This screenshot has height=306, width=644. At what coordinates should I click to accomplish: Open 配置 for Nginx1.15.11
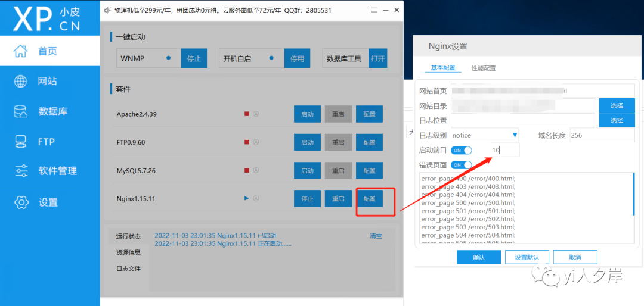pyautogui.click(x=369, y=198)
